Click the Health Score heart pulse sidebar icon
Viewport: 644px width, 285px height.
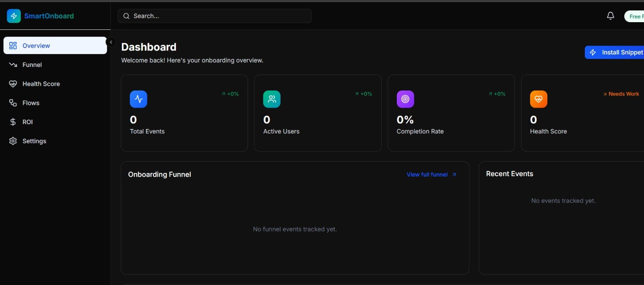(x=13, y=84)
